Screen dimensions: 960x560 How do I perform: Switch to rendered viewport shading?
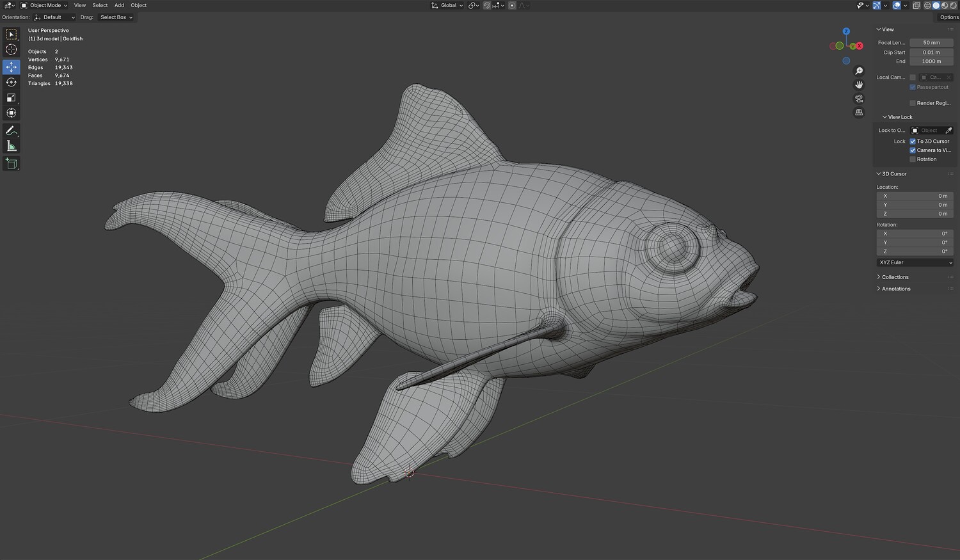pos(952,5)
